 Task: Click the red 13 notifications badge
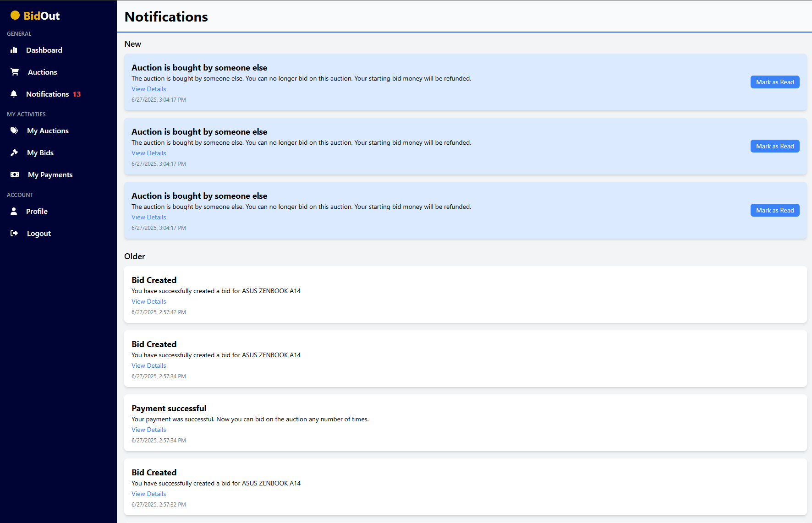(x=77, y=94)
